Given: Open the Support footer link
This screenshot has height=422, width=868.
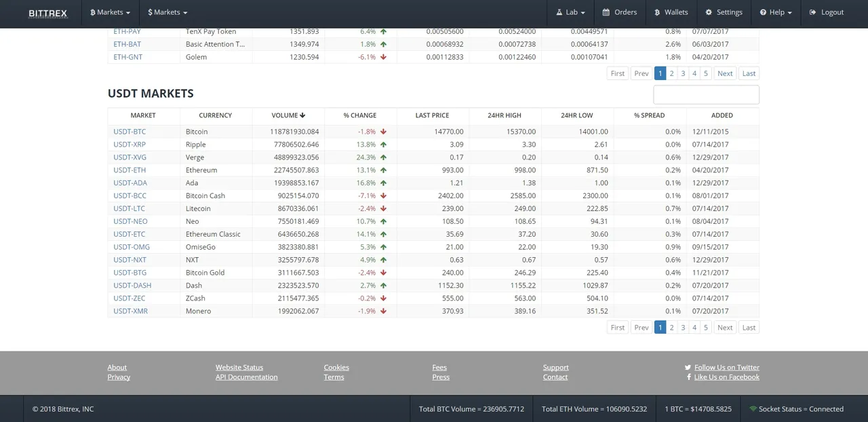Looking at the screenshot, I should [556, 368].
